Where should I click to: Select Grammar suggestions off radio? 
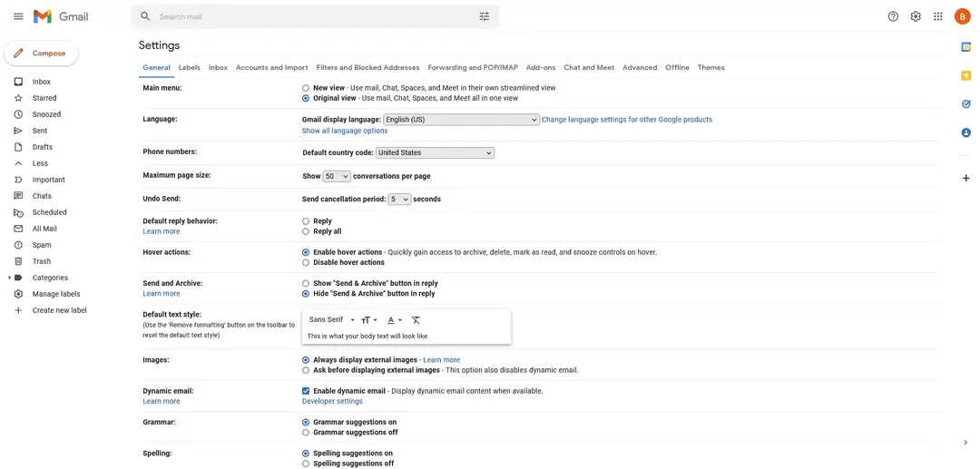pos(306,432)
